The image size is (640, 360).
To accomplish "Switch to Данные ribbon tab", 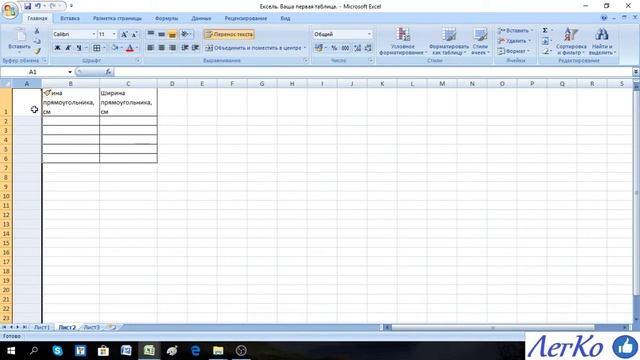I will pos(201,18).
